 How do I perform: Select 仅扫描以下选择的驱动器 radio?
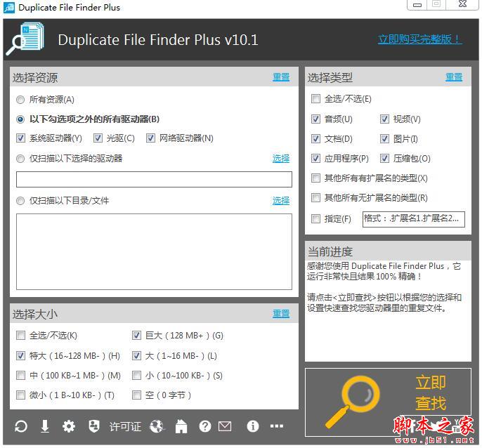(20, 159)
